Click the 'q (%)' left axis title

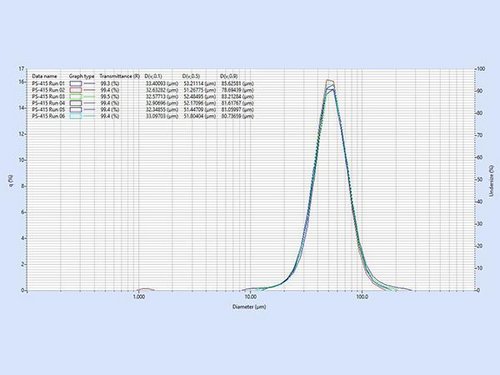(x=11, y=180)
